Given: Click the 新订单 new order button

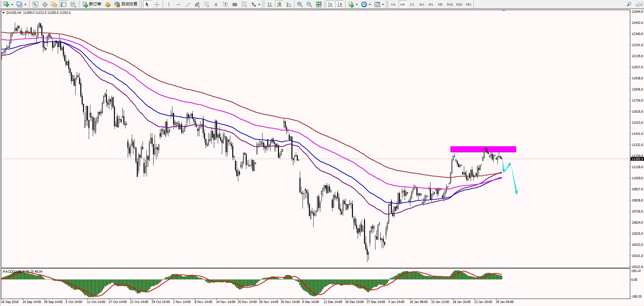Looking at the screenshot, I should [x=92, y=4].
